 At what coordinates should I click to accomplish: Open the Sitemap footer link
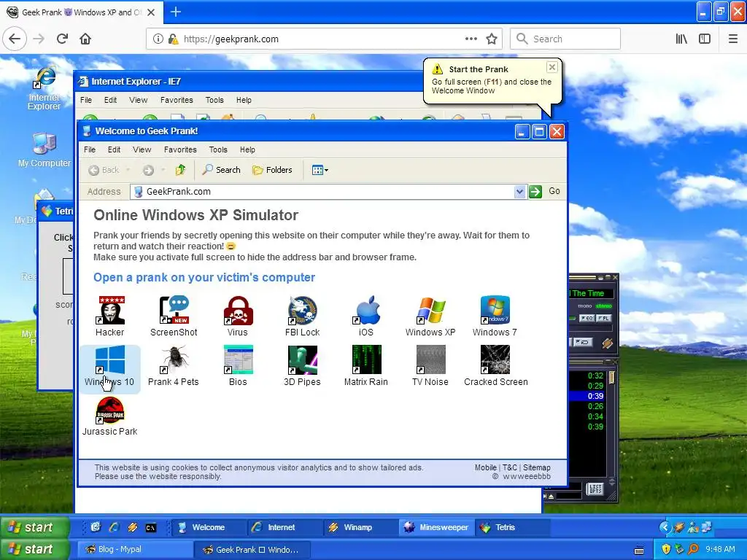click(536, 467)
